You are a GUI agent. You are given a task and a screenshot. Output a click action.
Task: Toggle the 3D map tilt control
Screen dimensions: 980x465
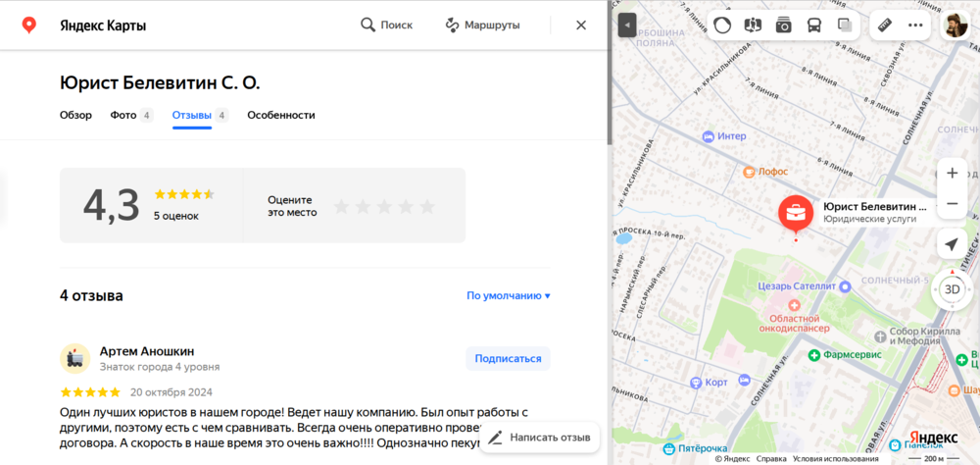pos(952,289)
